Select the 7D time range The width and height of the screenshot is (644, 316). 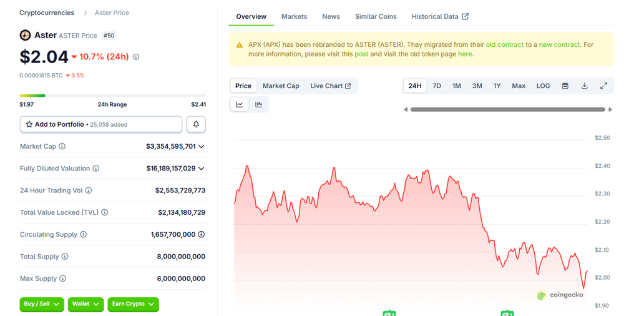click(x=437, y=86)
